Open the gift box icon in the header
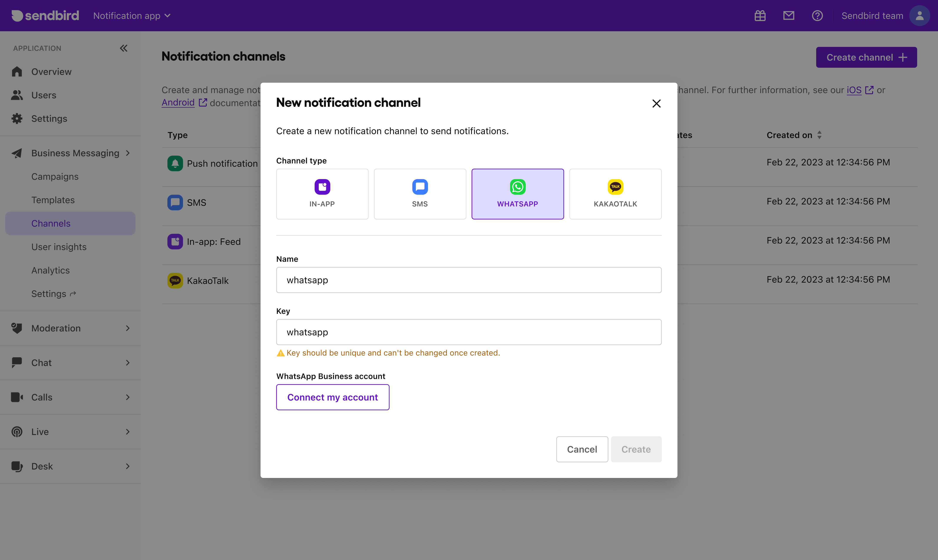Screen dimensions: 938x560 click(760, 15)
